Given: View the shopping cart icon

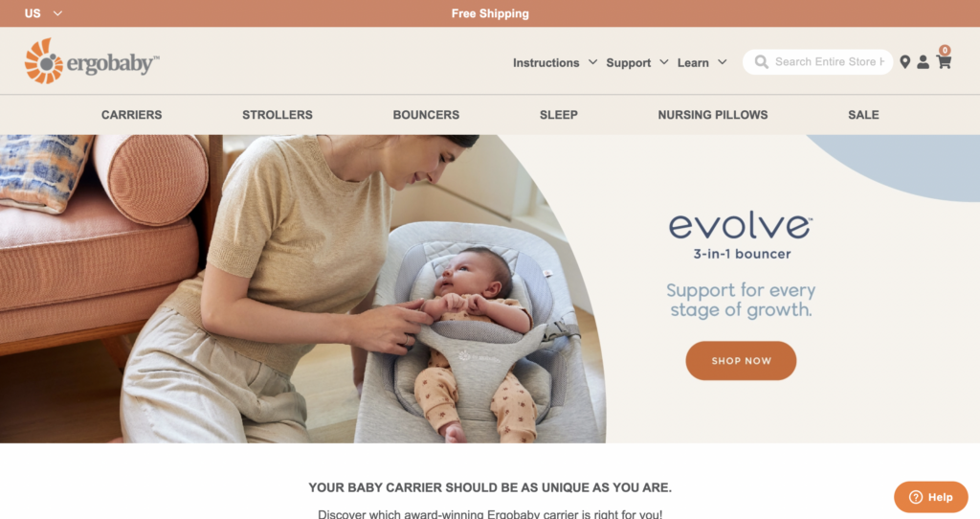Looking at the screenshot, I should click(x=944, y=62).
